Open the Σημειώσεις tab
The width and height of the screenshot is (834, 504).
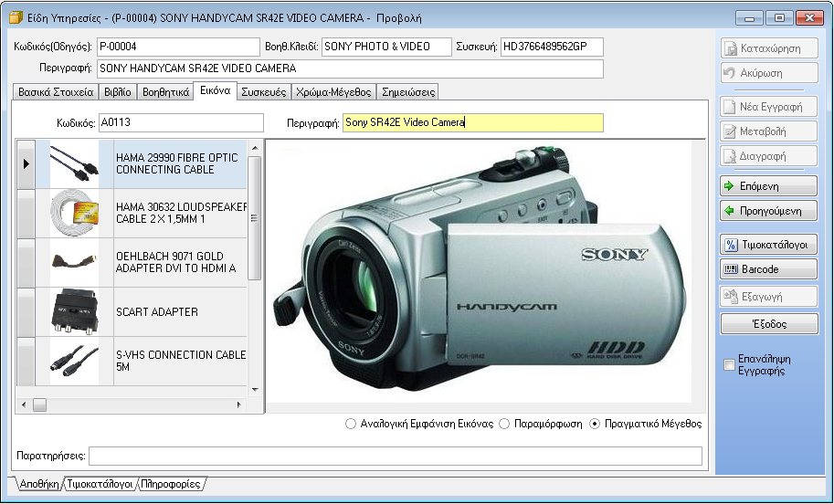408,92
